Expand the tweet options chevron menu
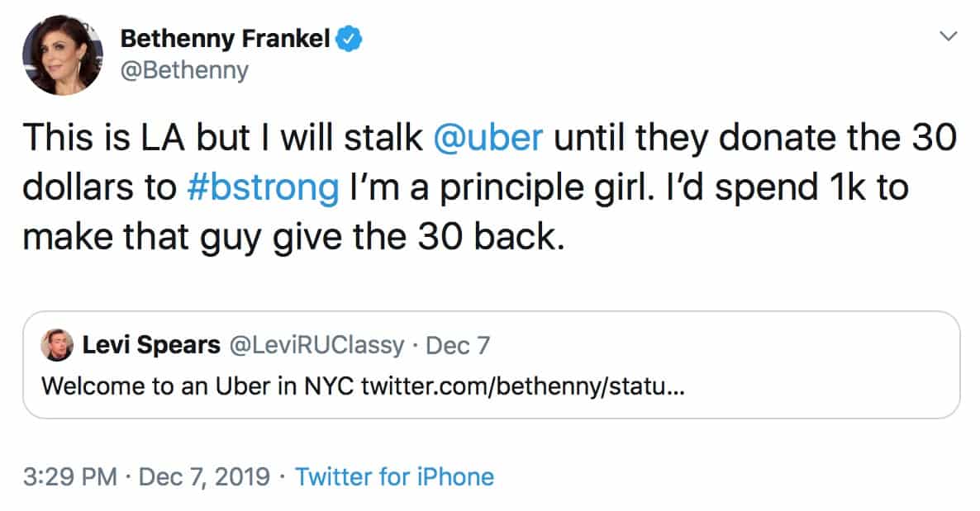This screenshot has height=511, width=980. 949,37
